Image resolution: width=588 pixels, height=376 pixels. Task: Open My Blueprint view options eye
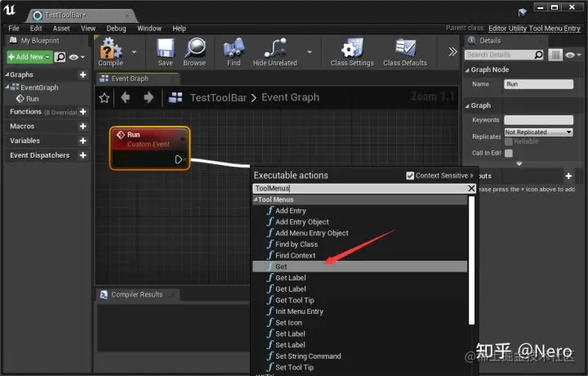[x=77, y=57]
